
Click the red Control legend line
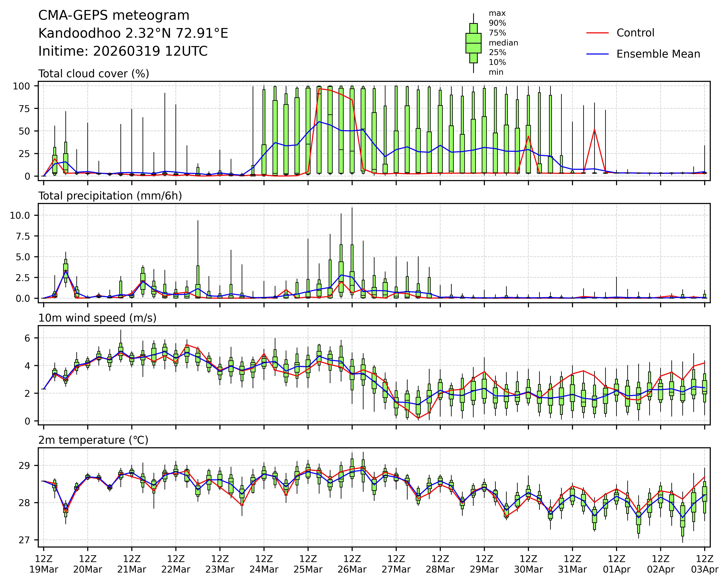click(x=597, y=33)
